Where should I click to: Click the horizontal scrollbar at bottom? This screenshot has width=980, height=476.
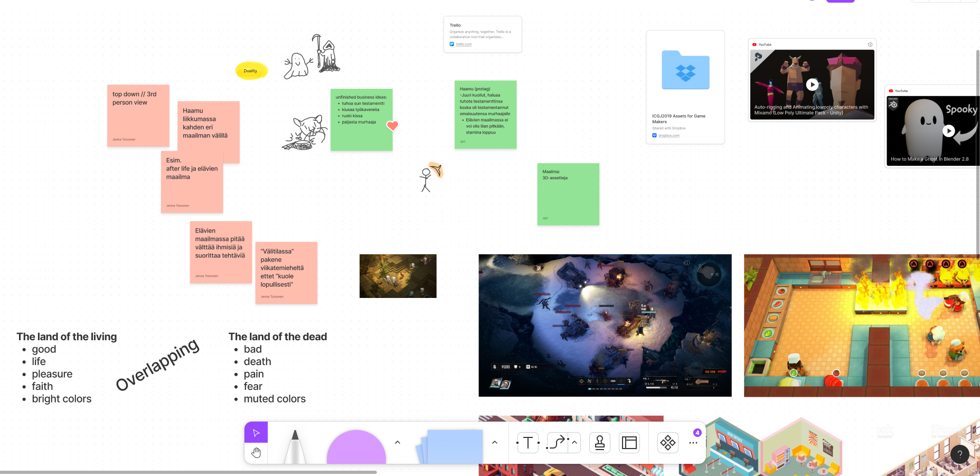coord(188,472)
